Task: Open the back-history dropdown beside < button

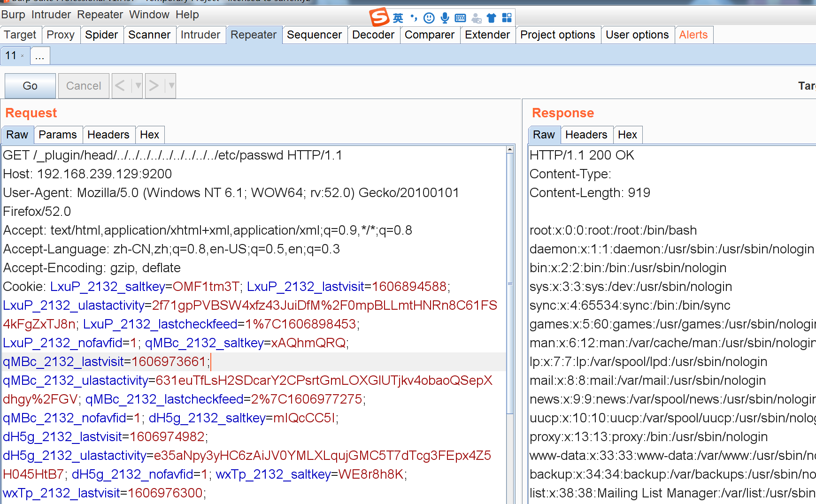Action: (138, 86)
